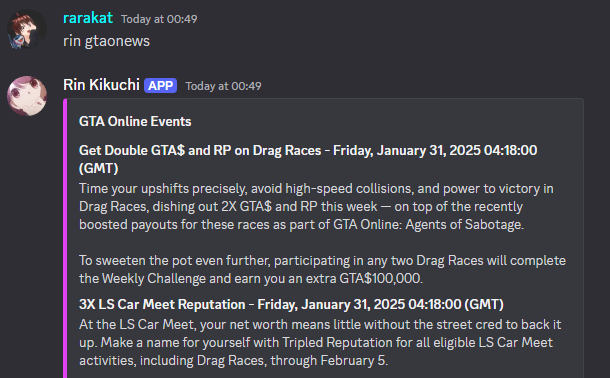Screen dimensions: 610x378
Task: Click the Rin Kikuchi username
Action: pos(101,85)
